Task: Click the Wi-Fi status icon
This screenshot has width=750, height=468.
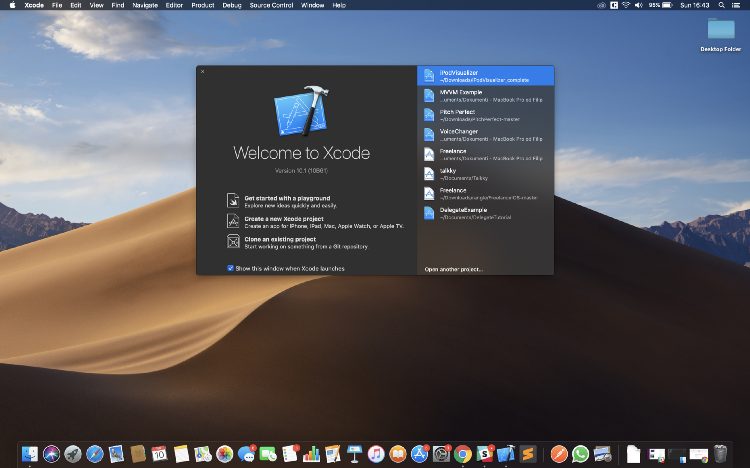Action: coord(626,5)
